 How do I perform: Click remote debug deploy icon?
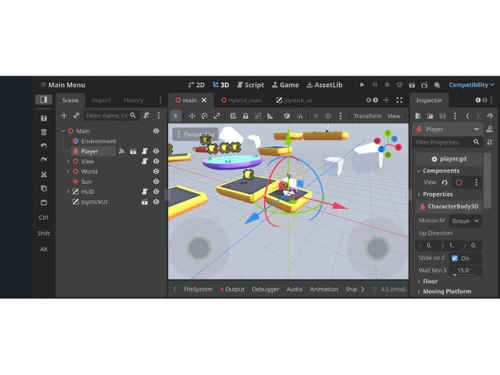(x=399, y=85)
